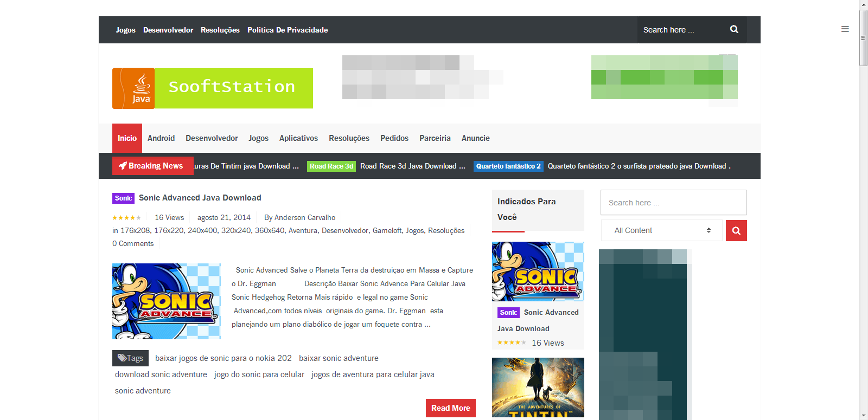Click the scrollbar up arrow
868x420 pixels.
[x=864, y=4]
